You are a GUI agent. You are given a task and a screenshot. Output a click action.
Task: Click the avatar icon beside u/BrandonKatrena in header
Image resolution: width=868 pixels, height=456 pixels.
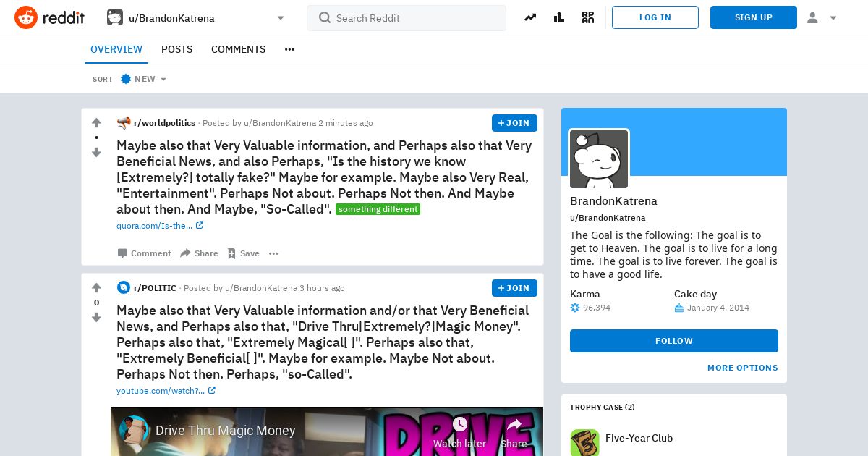tap(115, 17)
